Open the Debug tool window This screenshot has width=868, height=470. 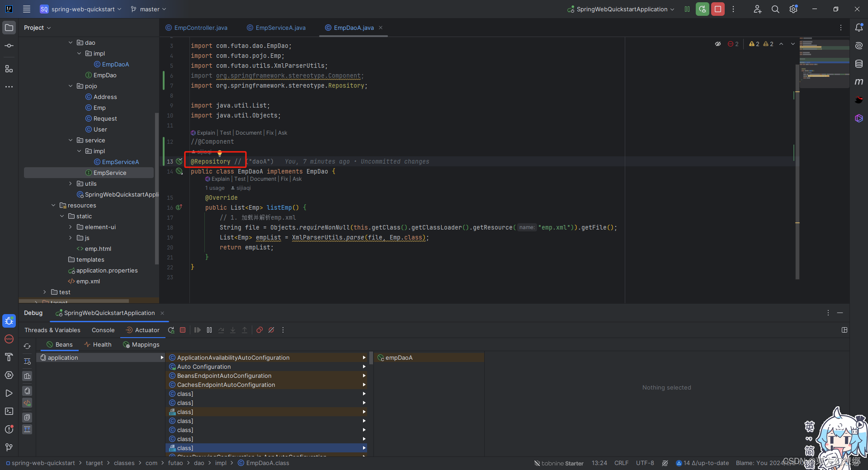[9, 321]
